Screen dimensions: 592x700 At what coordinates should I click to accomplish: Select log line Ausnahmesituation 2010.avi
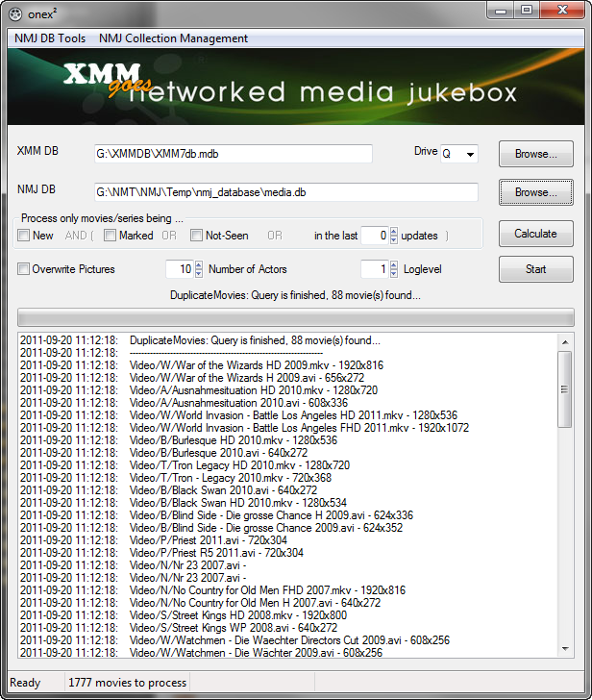tap(238, 403)
